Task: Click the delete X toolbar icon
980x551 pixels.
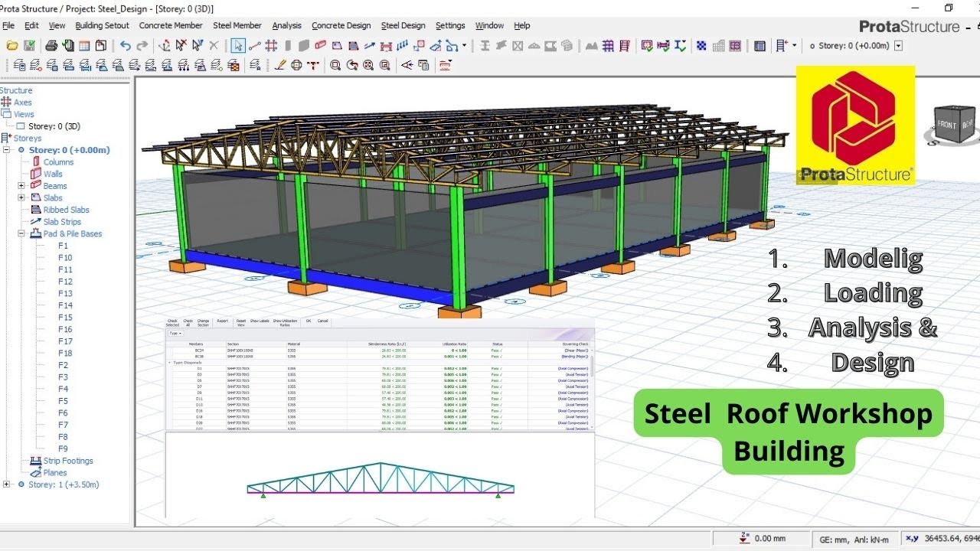Action: [214, 45]
